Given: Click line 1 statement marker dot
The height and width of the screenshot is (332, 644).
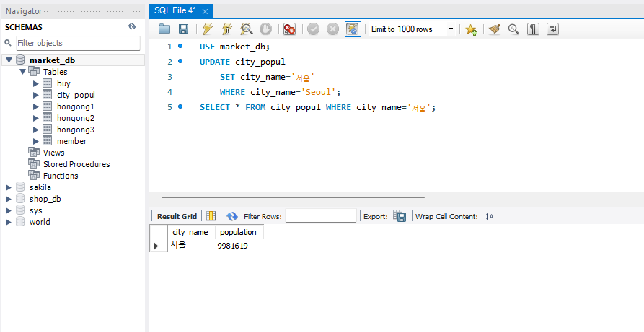Looking at the screenshot, I should coord(180,46).
